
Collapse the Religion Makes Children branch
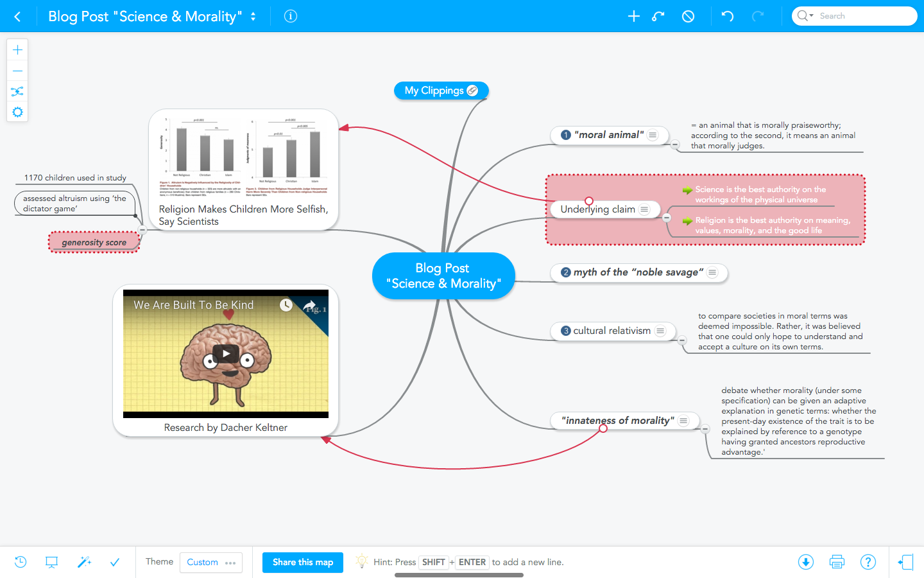click(142, 229)
